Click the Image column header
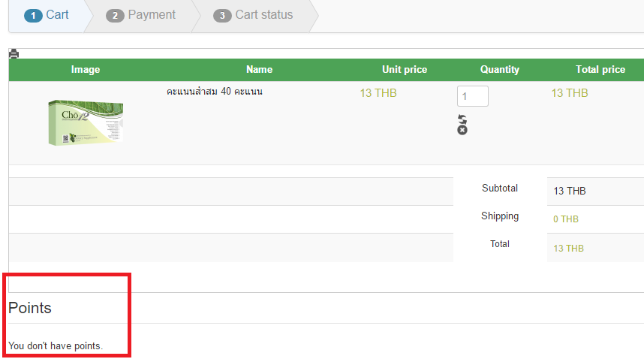 click(86, 69)
